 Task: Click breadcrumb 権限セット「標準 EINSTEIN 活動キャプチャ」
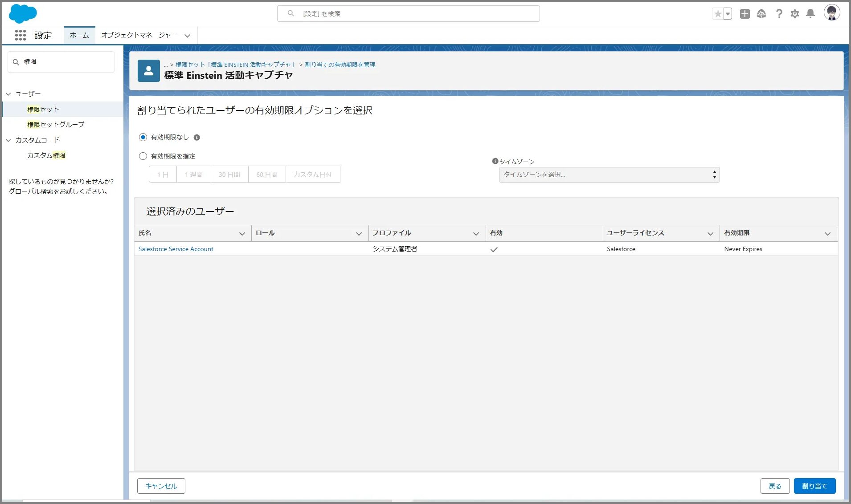point(235,65)
